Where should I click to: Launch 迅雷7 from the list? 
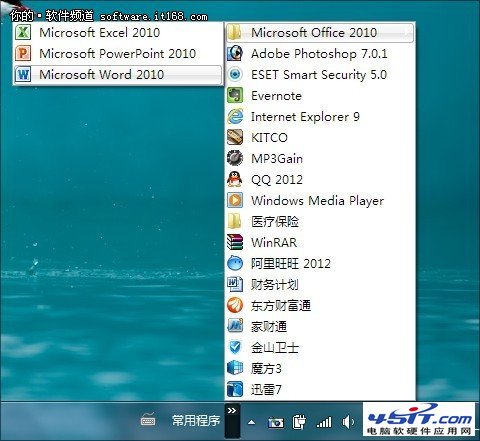pyautogui.click(x=320, y=389)
